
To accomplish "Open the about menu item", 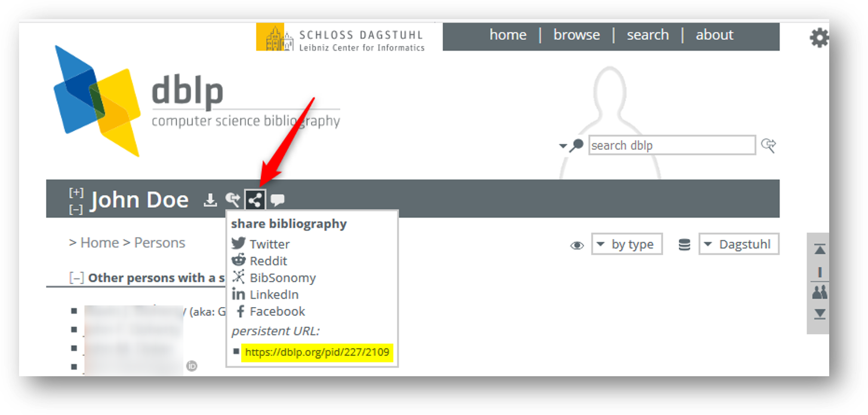I will [715, 35].
